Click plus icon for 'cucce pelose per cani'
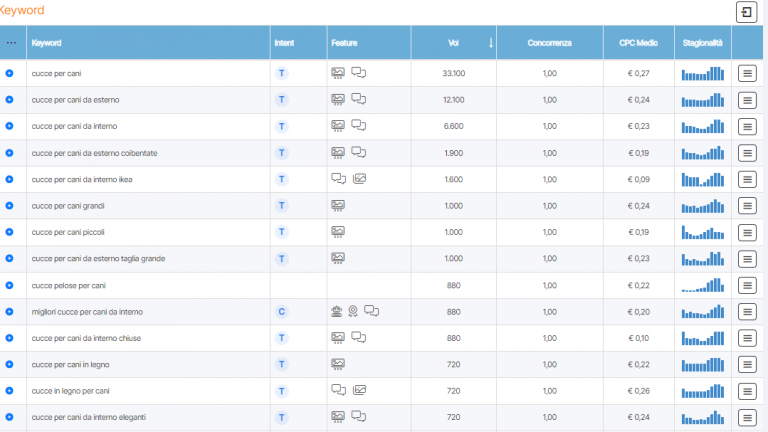The height and width of the screenshot is (432, 768). click(x=10, y=285)
